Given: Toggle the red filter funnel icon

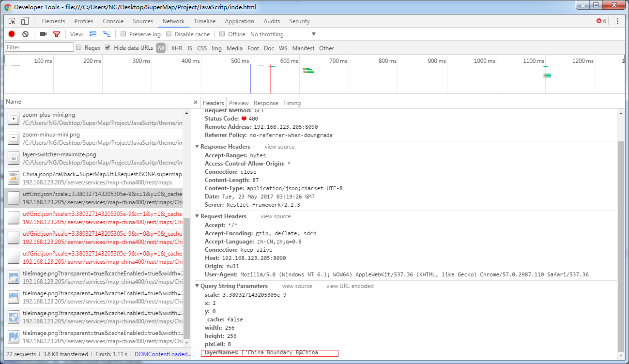Looking at the screenshot, I should (57, 34).
